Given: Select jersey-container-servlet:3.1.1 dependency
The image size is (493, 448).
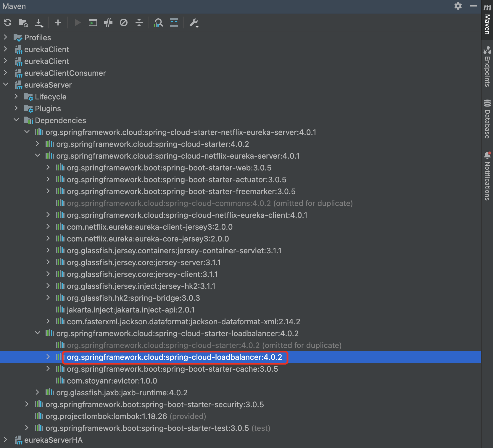Looking at the screenshot, I should pyautogui.click(x=241, y=250).
